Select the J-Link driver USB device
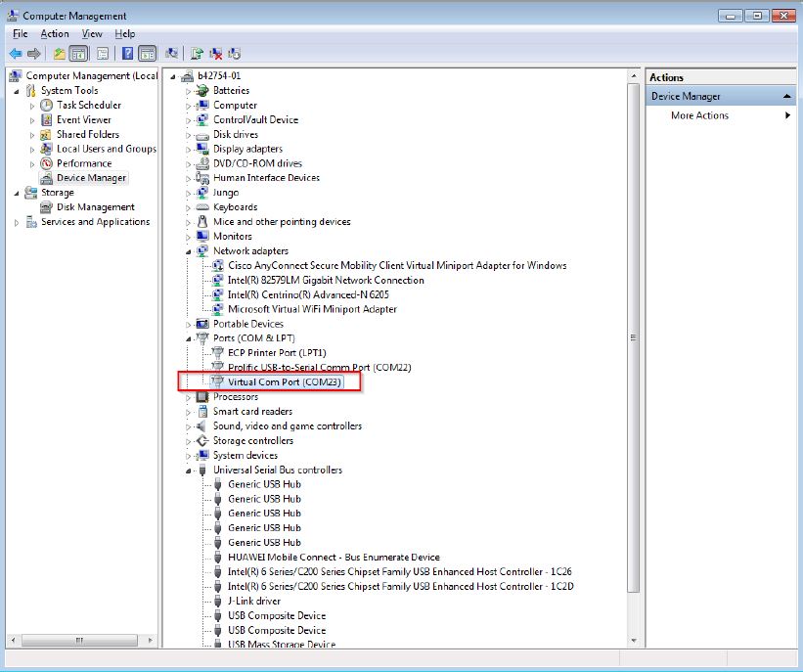Viewport: 803px width, 672px height. [x=253, y=601]
